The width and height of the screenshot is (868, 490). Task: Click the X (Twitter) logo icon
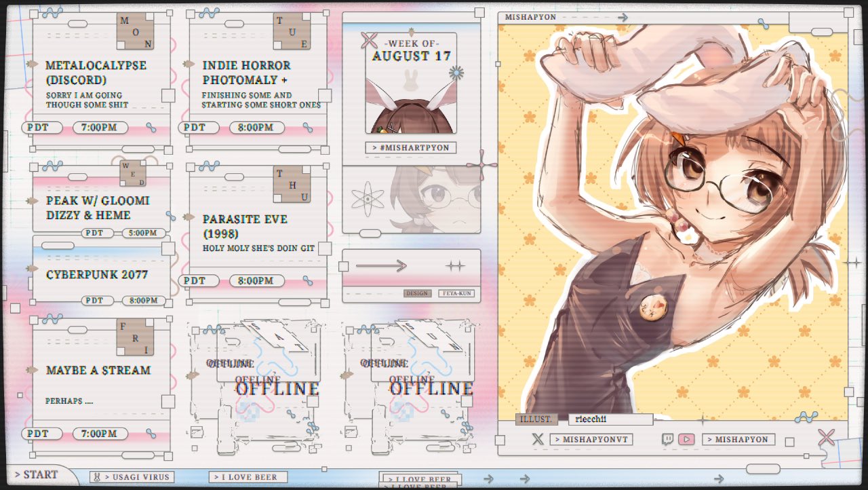tap(538, 439)
